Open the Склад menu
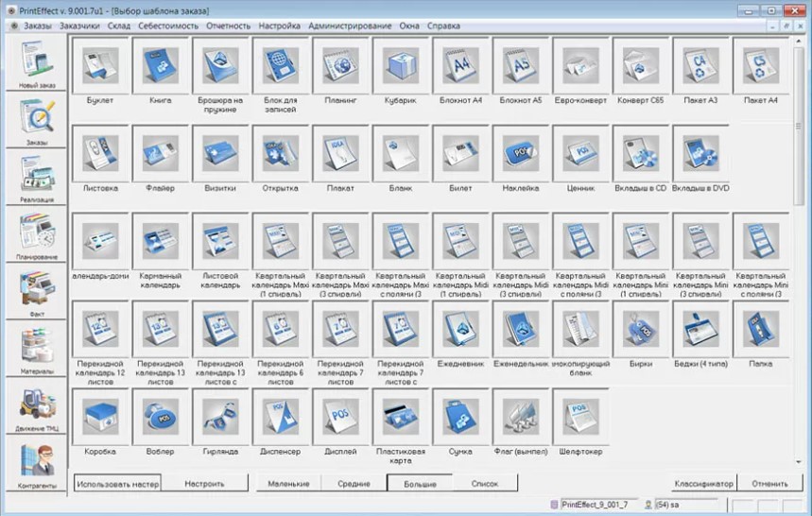 point(118,26)
